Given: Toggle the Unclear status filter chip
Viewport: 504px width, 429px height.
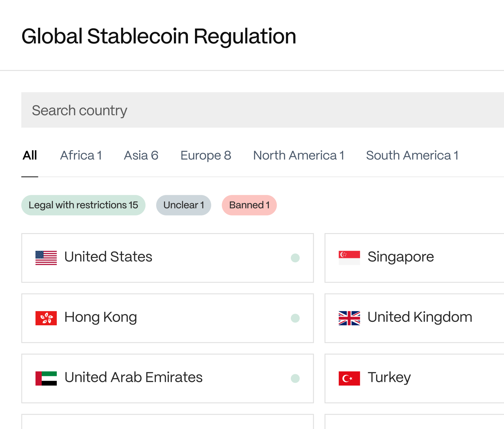Looking at the screenshot, I should [183, 205].
